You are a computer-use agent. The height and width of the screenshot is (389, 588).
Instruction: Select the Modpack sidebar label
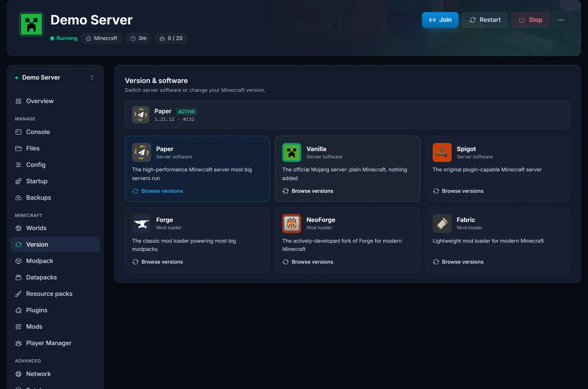40,261
